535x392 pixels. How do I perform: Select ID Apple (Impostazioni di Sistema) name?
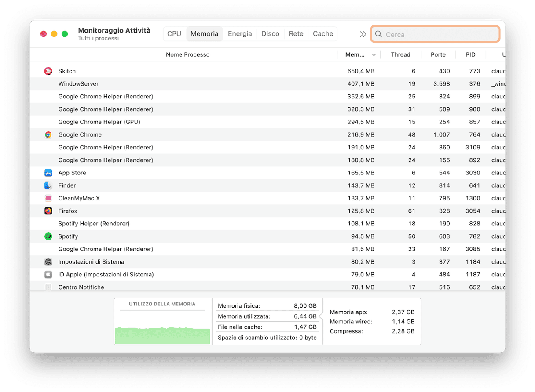(106, 275)
